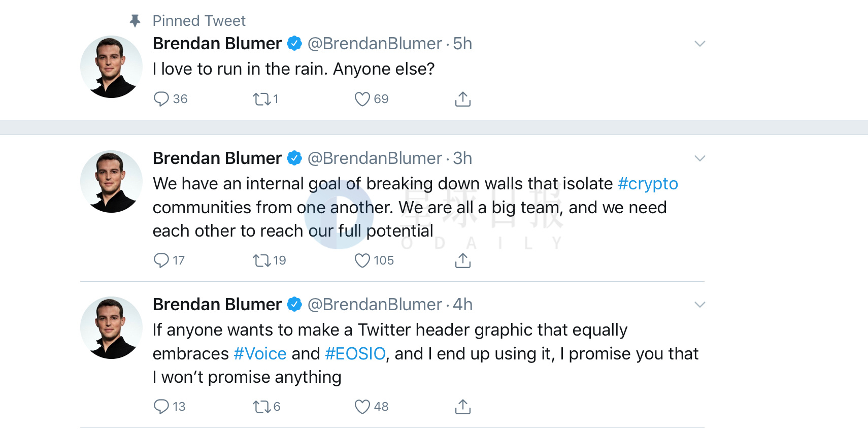The image size is (868, 429).
Task: Open the #Voice hashtag link
Action: [x=260, y=353]
